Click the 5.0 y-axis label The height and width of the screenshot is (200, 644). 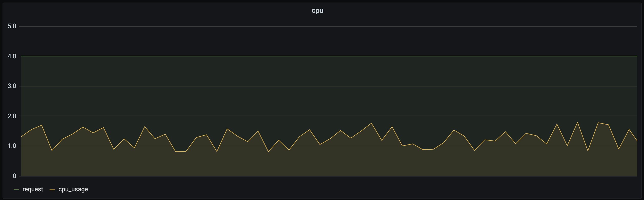pyautogui.click(x=12, y=26)
